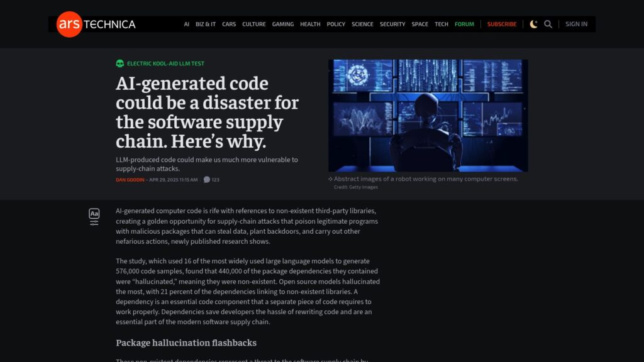Click the Subscribe link
The width and height of the screenshot is (644, 362).
[x=501, y=25]
